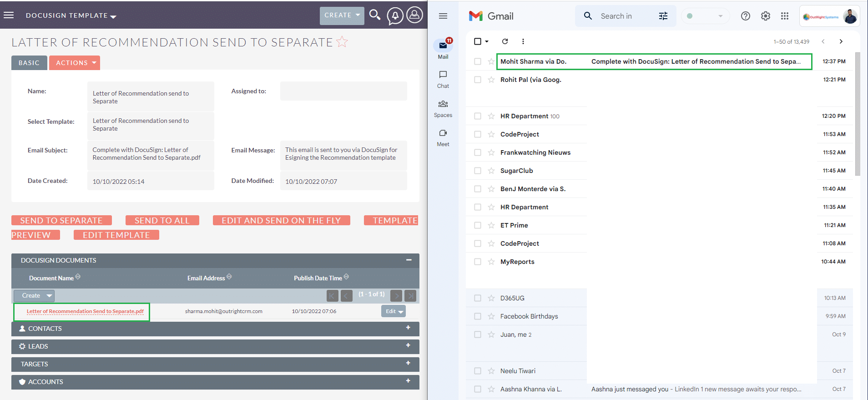Select BenJ Monterde email checkbox

478,189
